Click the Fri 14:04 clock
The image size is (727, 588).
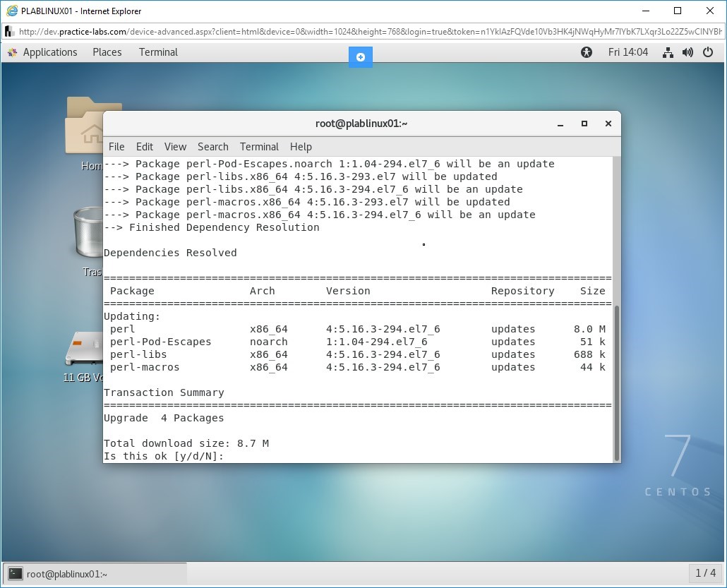click(x=627, y=52)
